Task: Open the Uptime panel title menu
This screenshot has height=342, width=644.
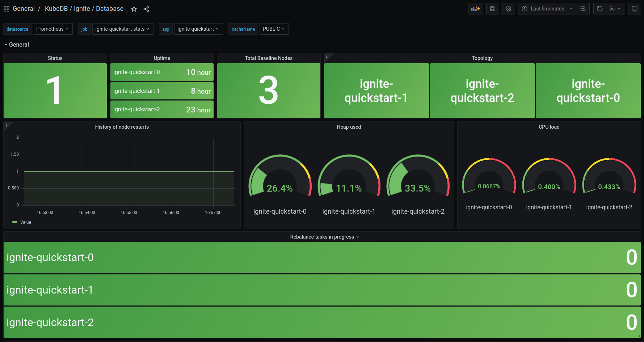Action: 162,58
